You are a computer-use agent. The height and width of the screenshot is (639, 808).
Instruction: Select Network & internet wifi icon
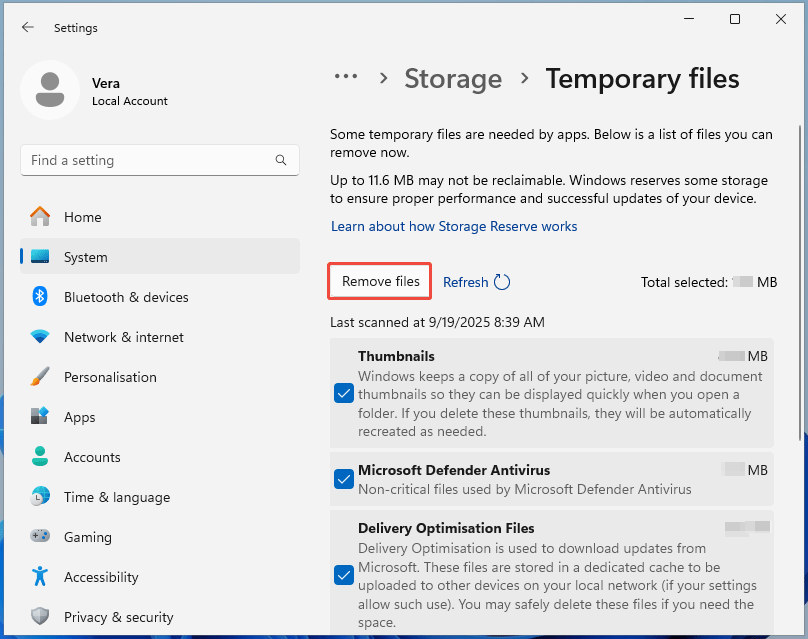[40, 337]
